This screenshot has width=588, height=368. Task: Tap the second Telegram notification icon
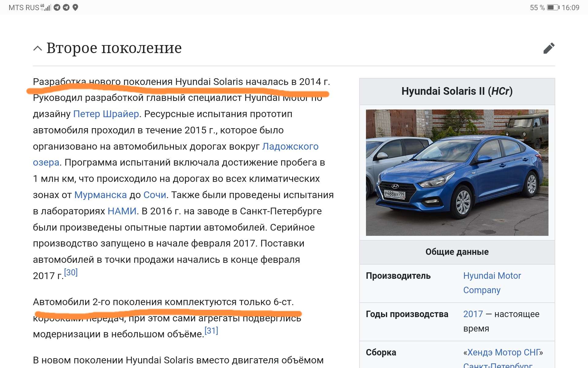coord(66,7)
